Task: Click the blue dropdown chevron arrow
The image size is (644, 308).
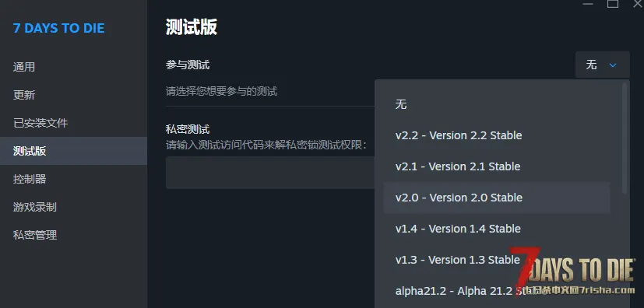Action: point(613,65)
